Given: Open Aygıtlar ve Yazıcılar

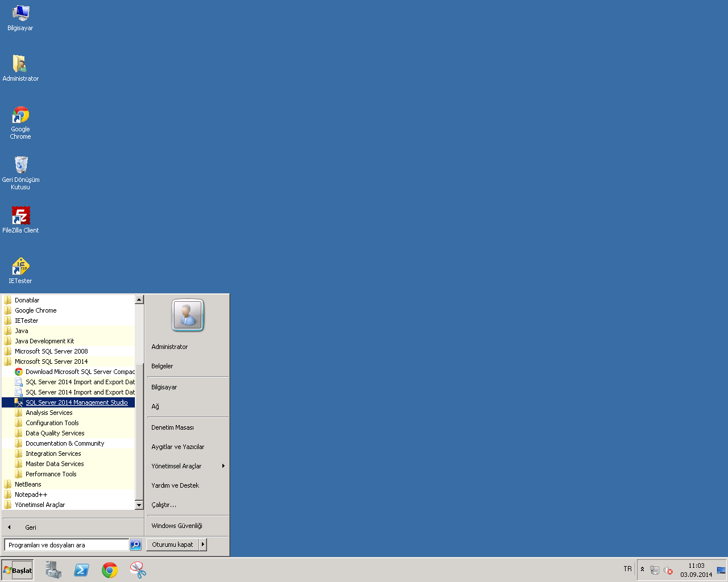Looking at the screenshot, I should click(x=188, y=447).
